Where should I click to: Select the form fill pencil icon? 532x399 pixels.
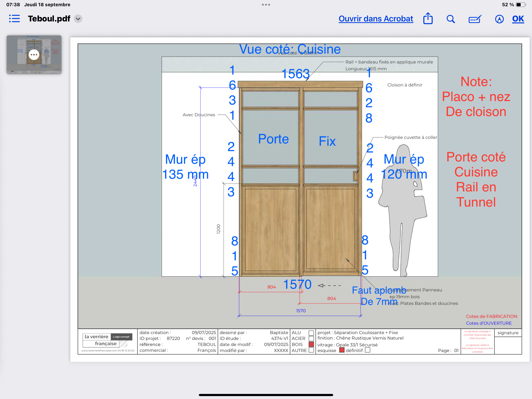tap(475, 19)
